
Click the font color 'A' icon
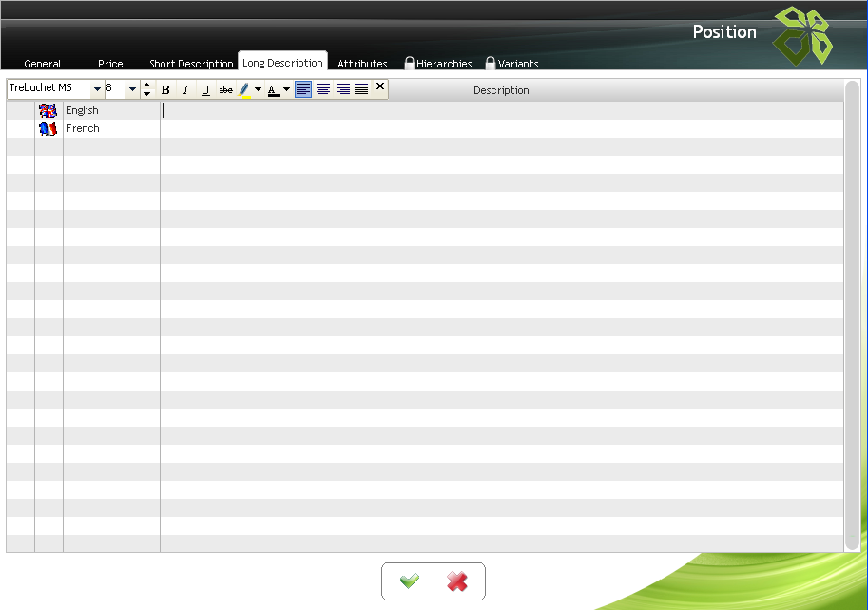point(273,89)
